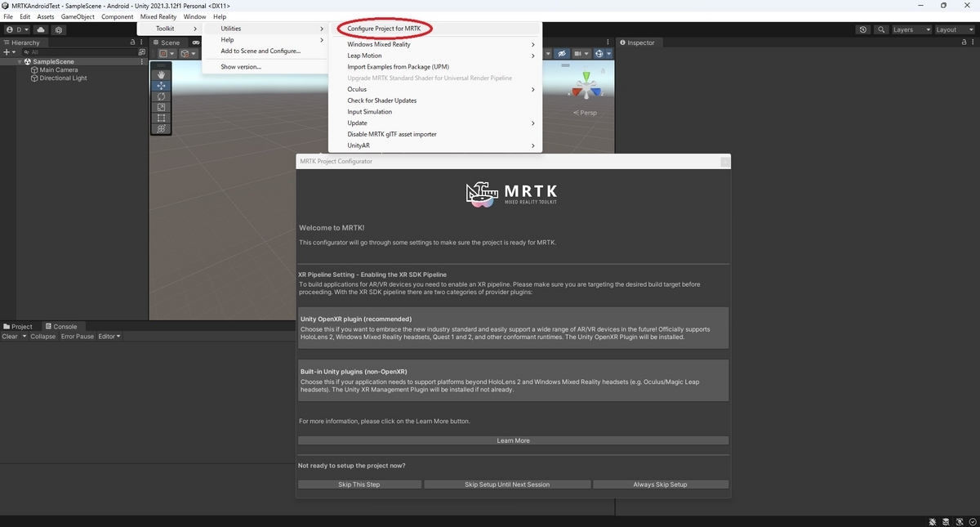This screenshot has width=980, height=527.
Task: Select the Rect transform tool
Action: click(x=162, y=118)
